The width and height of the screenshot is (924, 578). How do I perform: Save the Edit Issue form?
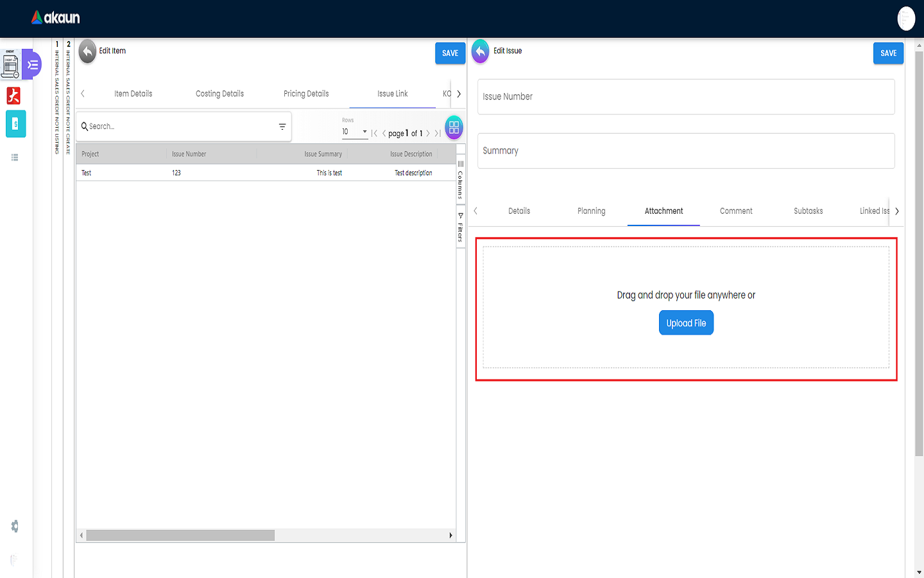coord(888,53)
